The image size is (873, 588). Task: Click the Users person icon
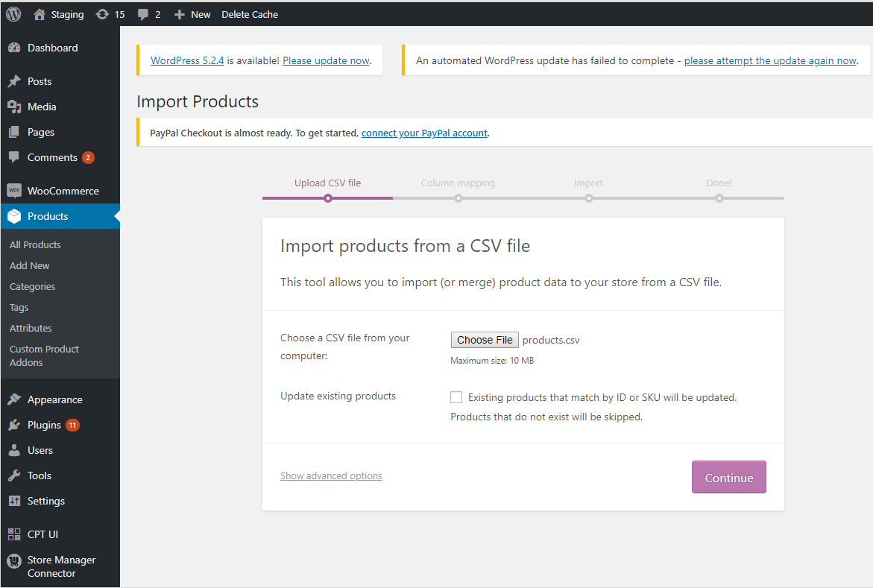coord(14,450)
